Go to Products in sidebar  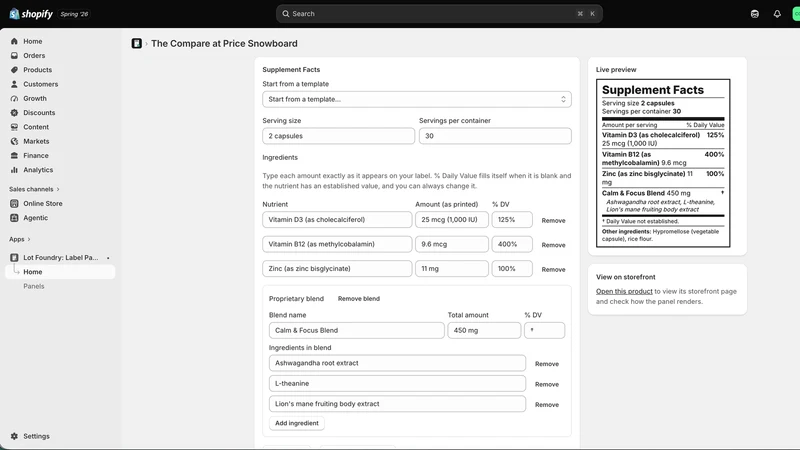click(38, 70)
